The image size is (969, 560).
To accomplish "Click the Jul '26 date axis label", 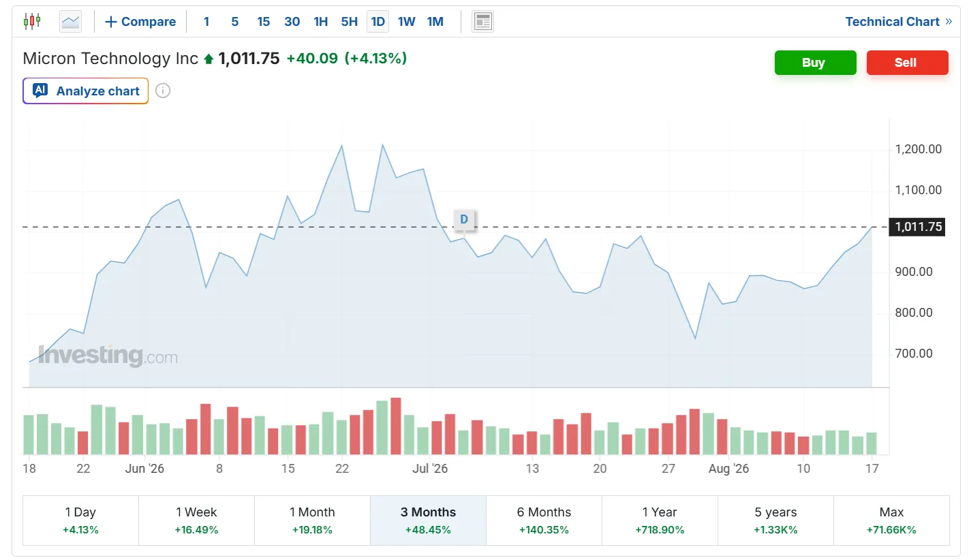I will pos(431,469).
